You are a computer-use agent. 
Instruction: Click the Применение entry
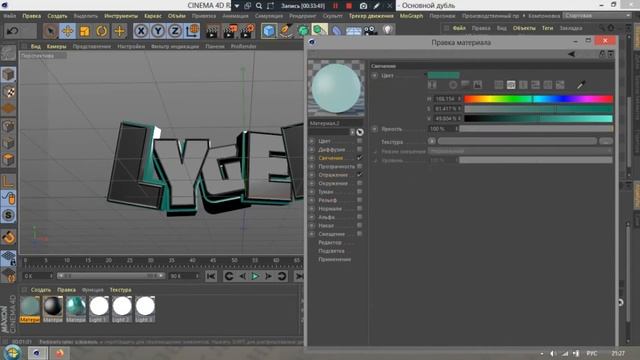(x=334, y=259)
